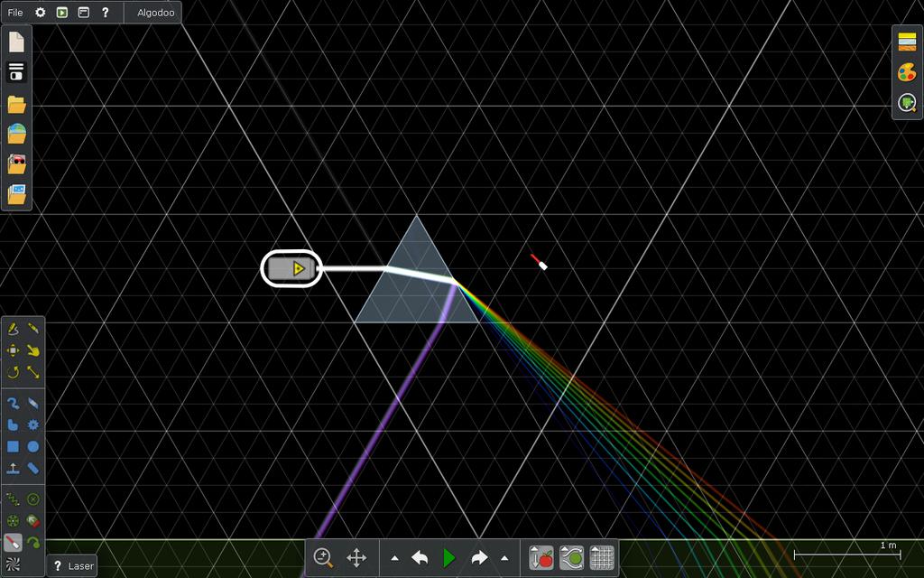
Task: Open the plain yellow scenes folder
Action: pos(16,105)
